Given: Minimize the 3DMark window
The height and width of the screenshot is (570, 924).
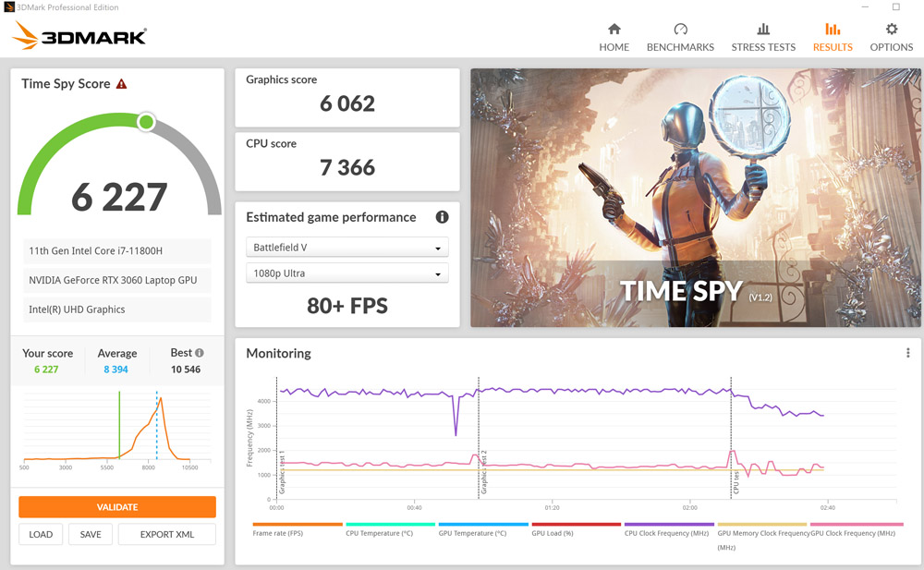Looking at the screenshot, I should pos(865,7).
